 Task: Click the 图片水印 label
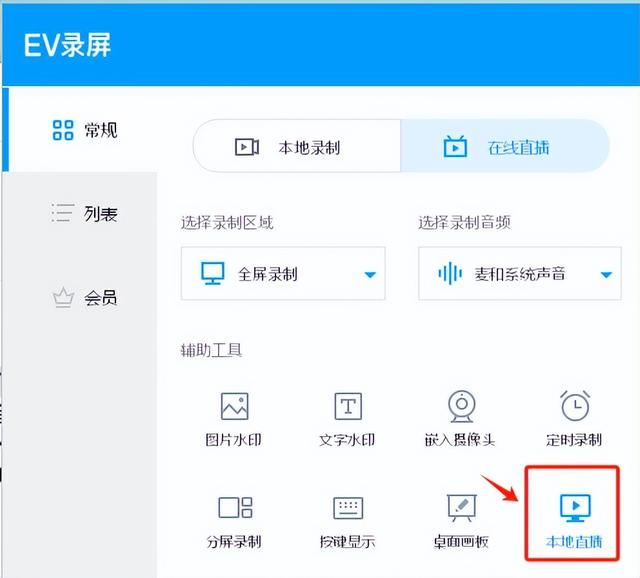(x=233, y=440)
